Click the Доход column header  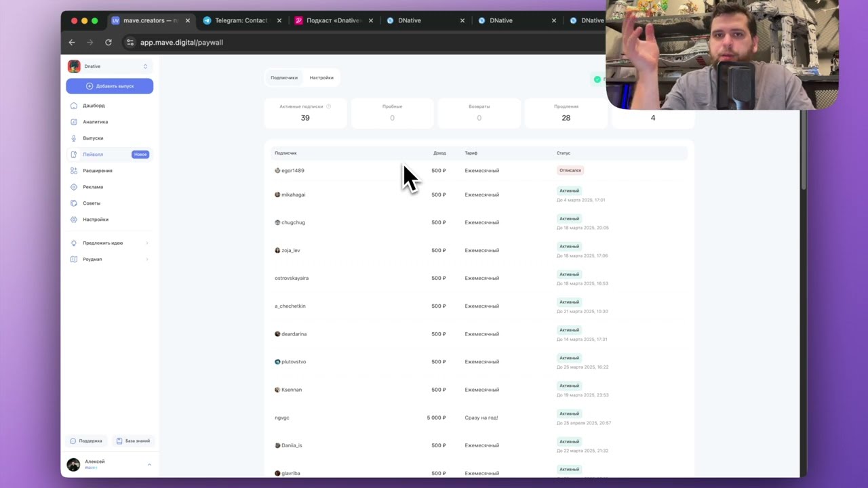439,153
